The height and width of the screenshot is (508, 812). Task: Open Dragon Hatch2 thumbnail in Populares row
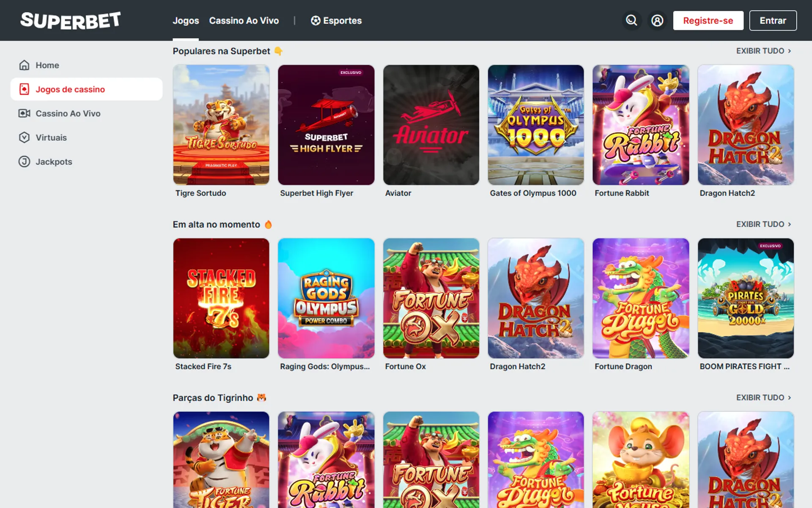746,125
